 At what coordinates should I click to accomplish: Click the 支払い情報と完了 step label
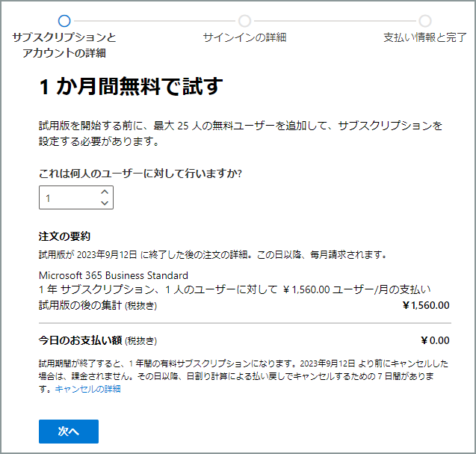point(425,37)
